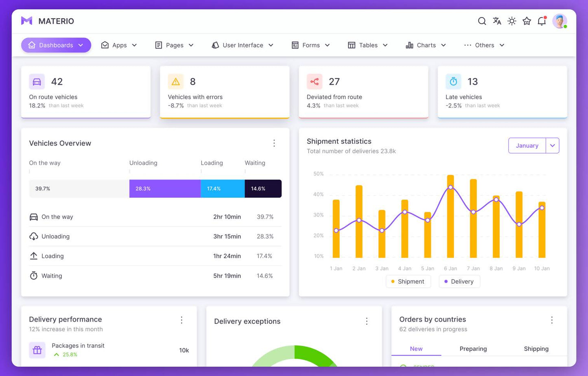Image resolution: width=588 pixels, height=376 pixels.
Task: Click the three dots icon beside Others
Action: tap(468, 45)
